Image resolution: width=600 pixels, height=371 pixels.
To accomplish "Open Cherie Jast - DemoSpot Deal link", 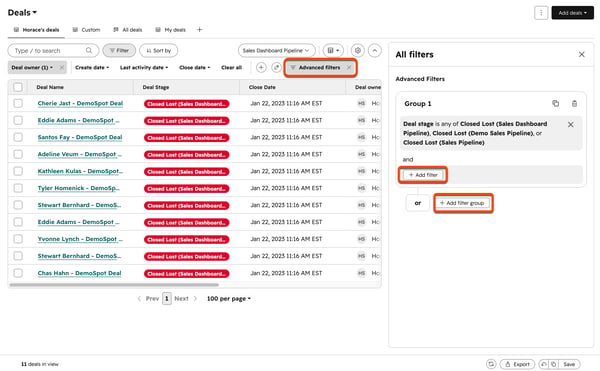I will tap(80, 103).
